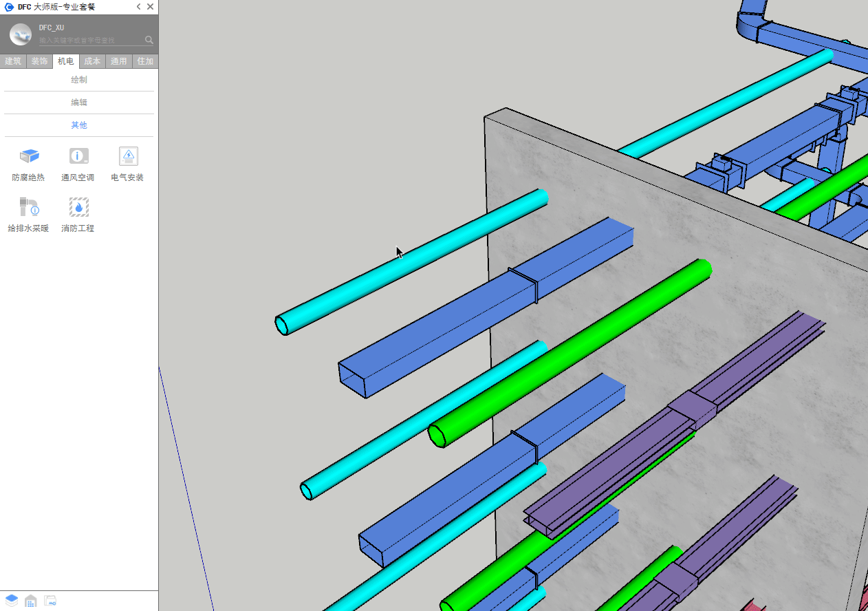Viewport: 868px width, 611px height.
Task: Click the blue layers icon at panel bottom
Action: (x=12, y=601)
